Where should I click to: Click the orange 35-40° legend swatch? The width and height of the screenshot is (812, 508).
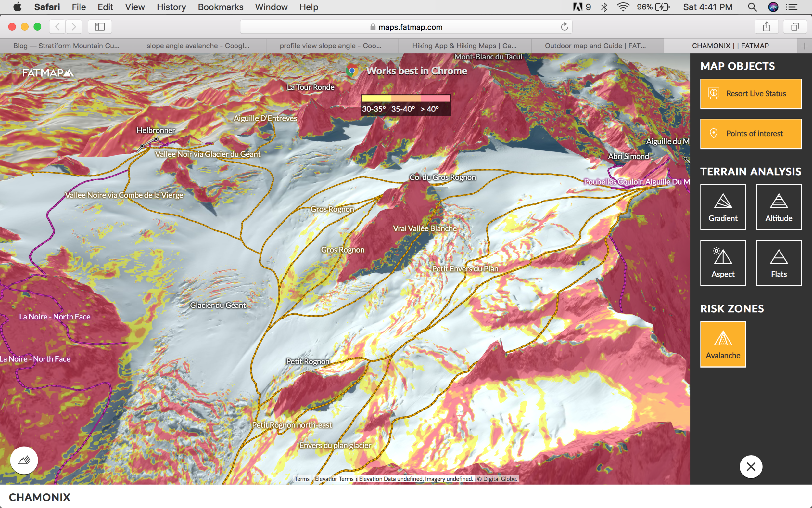tap(405, 98)
